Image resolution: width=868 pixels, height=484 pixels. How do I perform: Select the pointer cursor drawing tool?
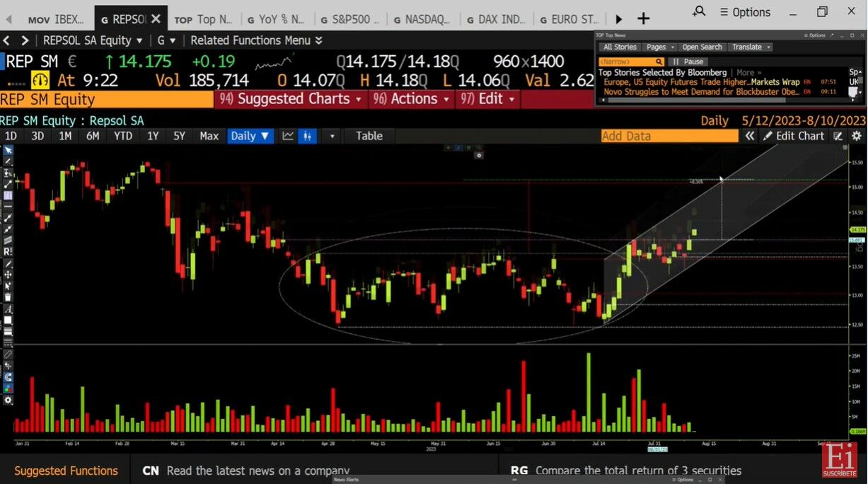pos(8,149)
